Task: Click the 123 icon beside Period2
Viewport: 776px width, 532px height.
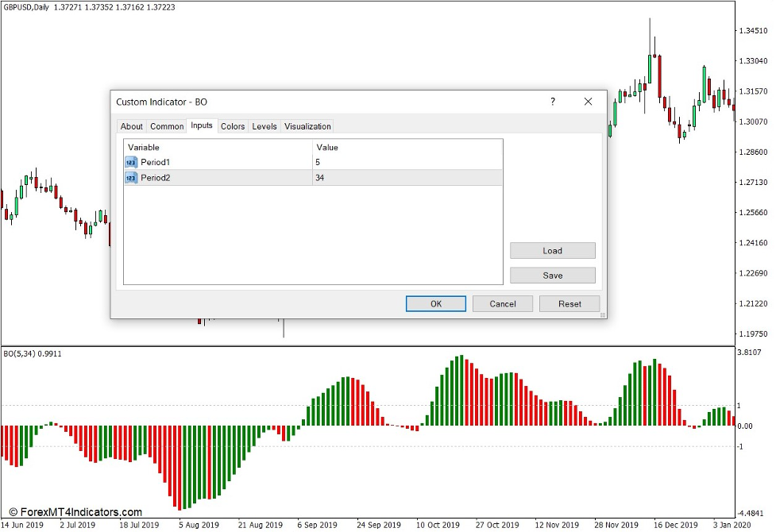Action: pyautogui.click(x=132, y=178)
